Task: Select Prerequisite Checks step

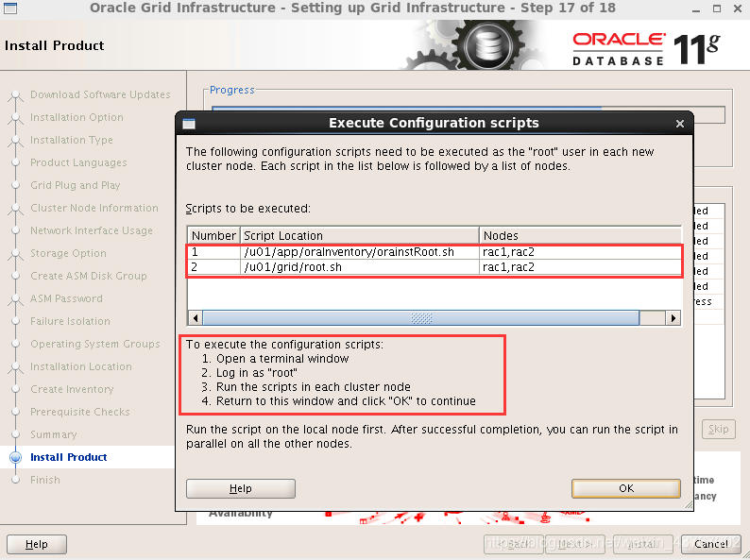Action: point(80,412)
